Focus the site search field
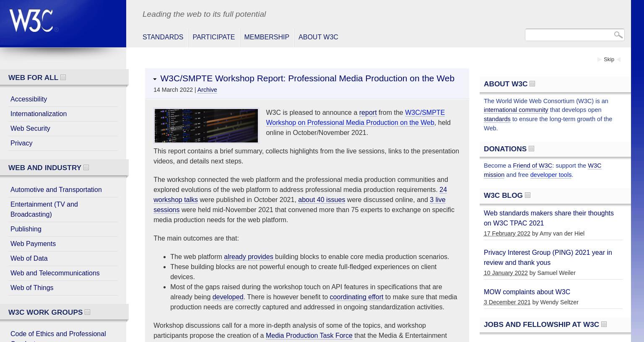 tap(569, 35)
